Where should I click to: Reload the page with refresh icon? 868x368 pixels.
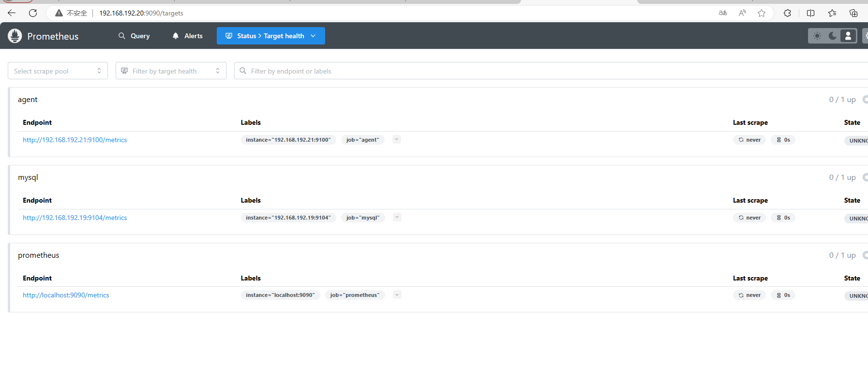pyautogui.click(x=33, y=13)
